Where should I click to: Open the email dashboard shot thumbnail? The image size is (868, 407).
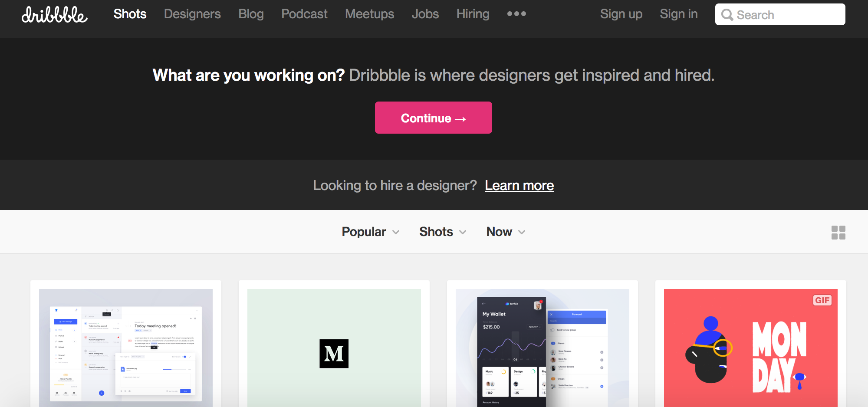click(126, 348)
